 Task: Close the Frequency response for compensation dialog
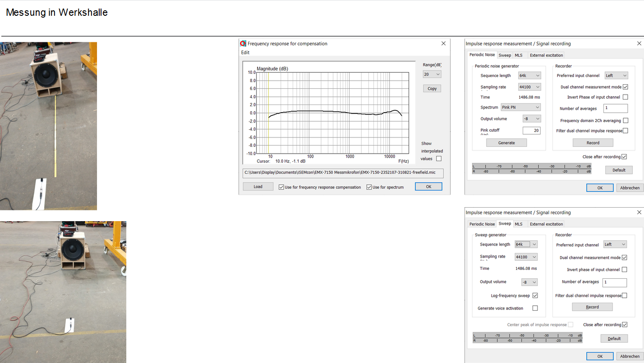[443, 44]
